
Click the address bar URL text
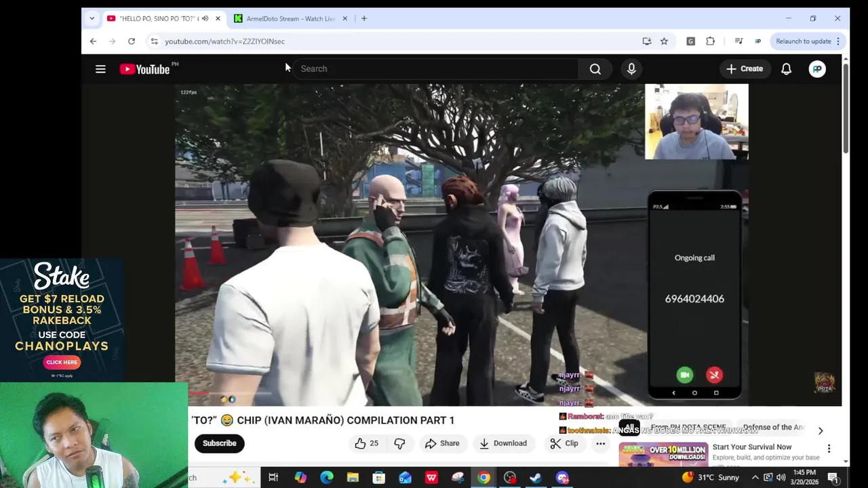224,41
